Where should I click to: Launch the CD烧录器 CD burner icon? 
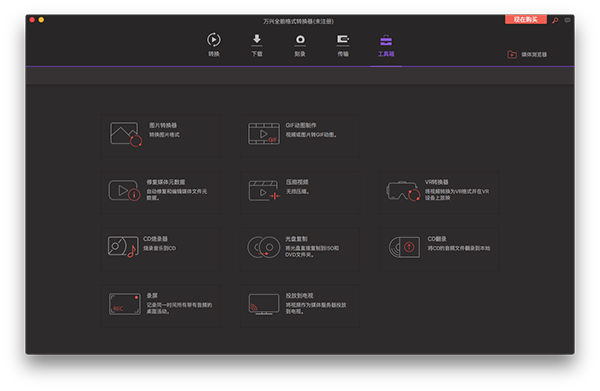point(123,247)
